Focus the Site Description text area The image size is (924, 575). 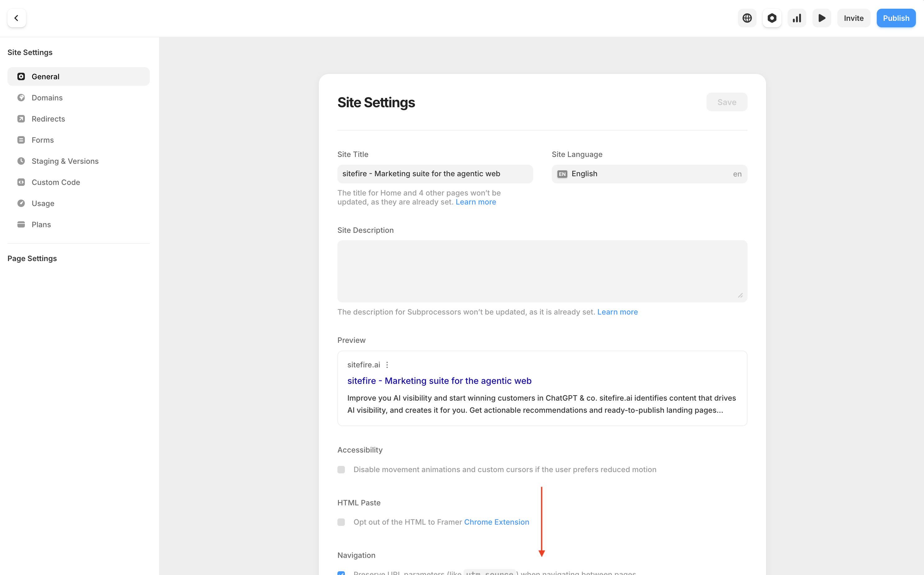[x=542, y=271]
